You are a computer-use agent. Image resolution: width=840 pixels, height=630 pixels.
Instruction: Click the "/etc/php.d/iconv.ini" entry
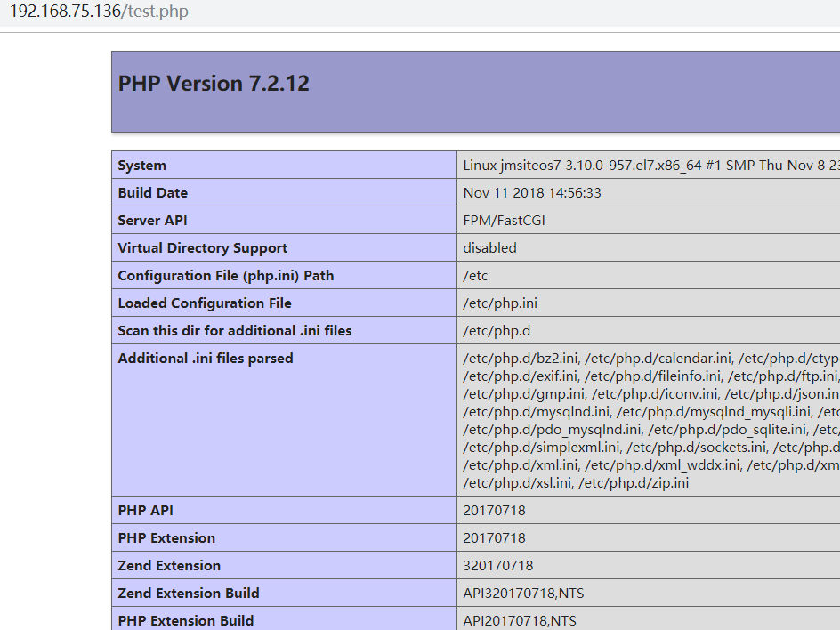[654, 393]
